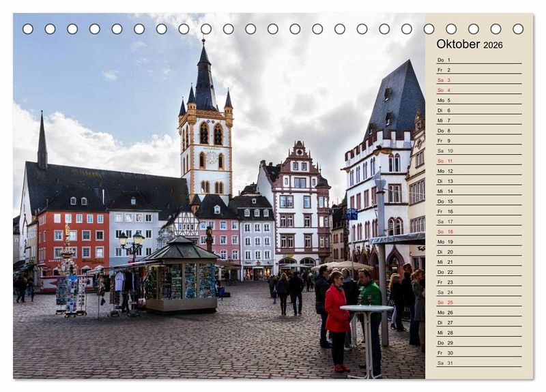Select the red date row 'So 18'
546x392 pixels.
(x=479, y=231)
